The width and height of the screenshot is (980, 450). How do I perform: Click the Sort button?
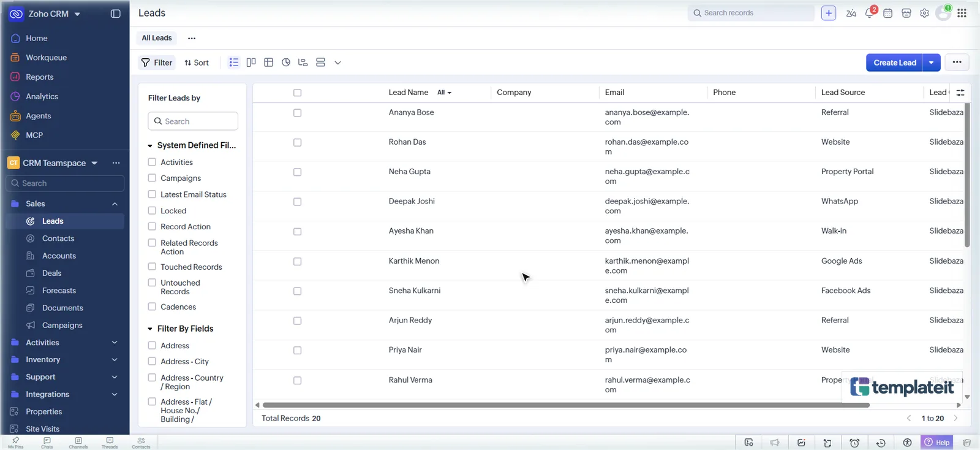[x=197, y=63]
